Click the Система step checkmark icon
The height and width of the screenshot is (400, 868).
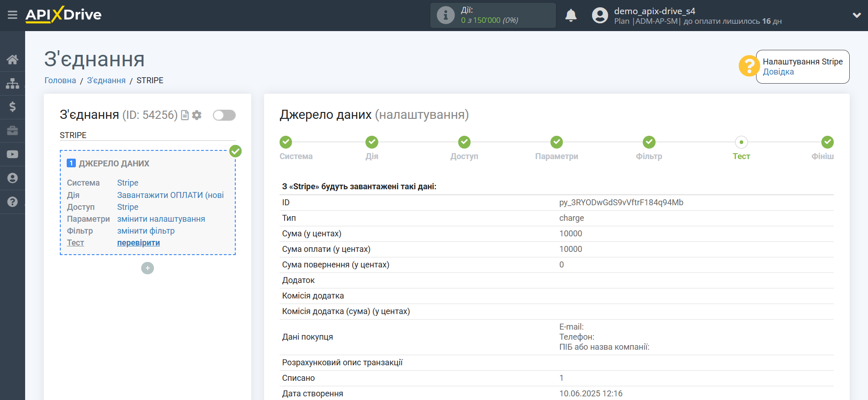tap(286, 142)
